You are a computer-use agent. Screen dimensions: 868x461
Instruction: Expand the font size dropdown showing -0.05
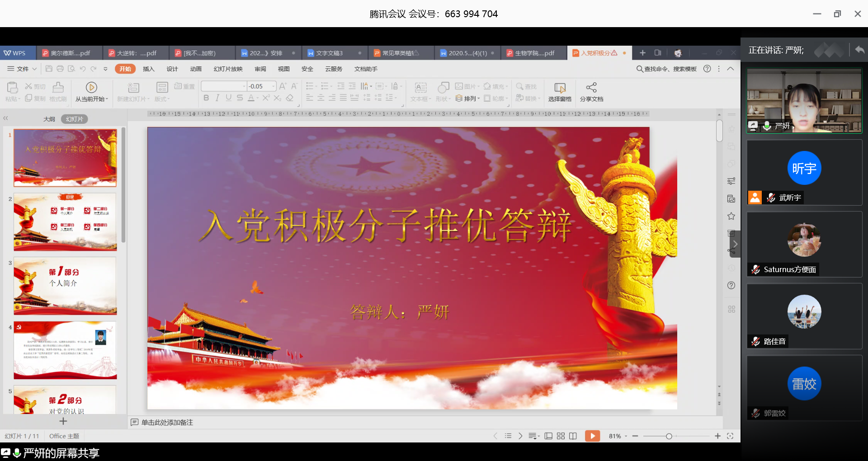[274, 86]
